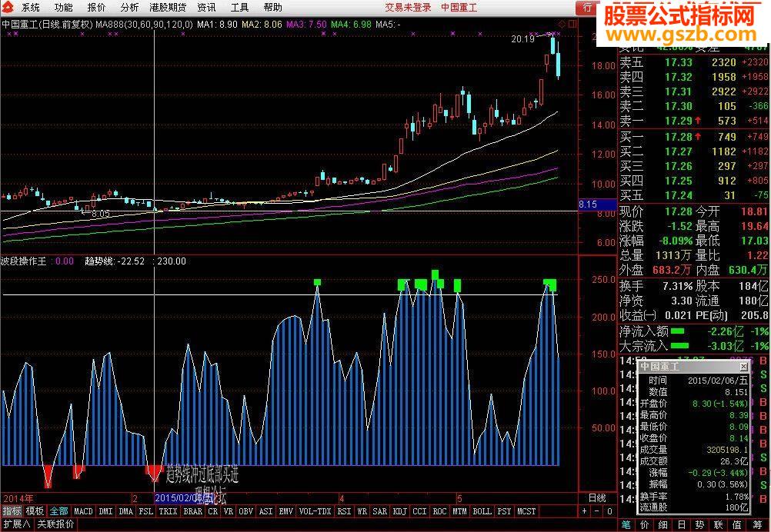Open the 功能 menu
The image size is (771, 532).
pos(63,8)
